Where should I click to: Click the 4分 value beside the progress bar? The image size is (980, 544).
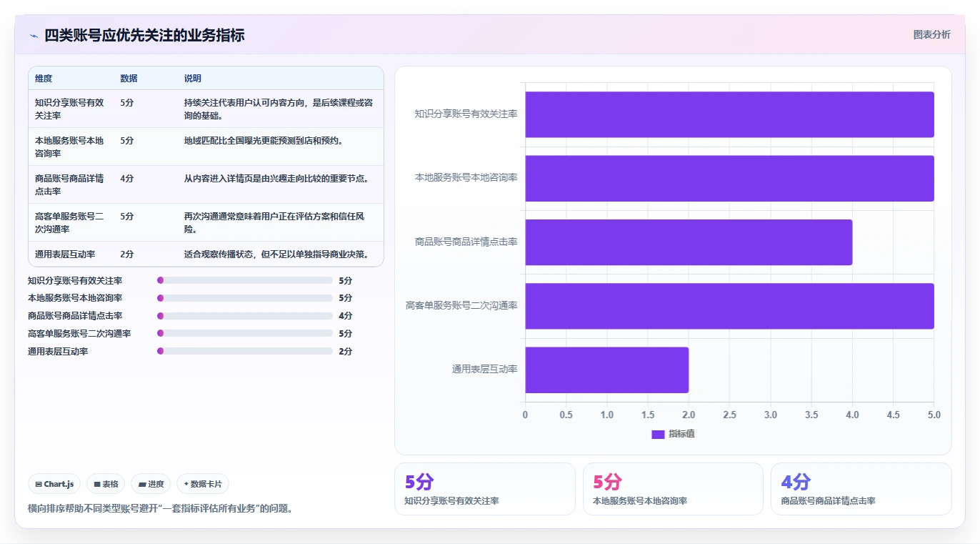(x=346, y=316)
